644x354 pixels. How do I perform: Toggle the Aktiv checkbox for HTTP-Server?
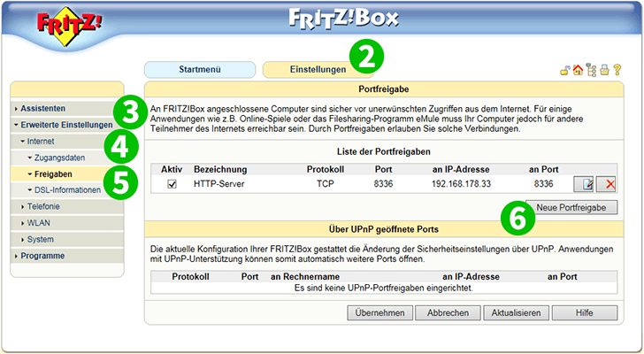tap(172, 184)
